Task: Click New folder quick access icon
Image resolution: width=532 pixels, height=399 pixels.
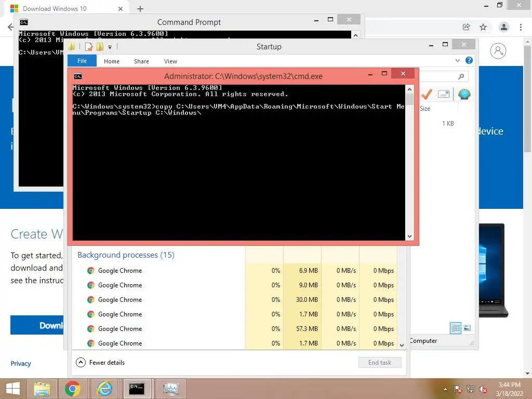Action: tap(100, 46)
